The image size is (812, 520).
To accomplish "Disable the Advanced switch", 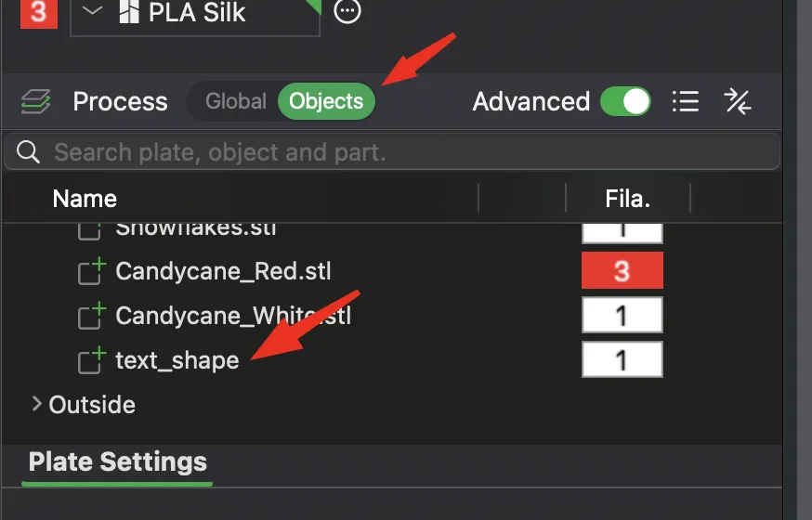I will click(x=625, y=101).
